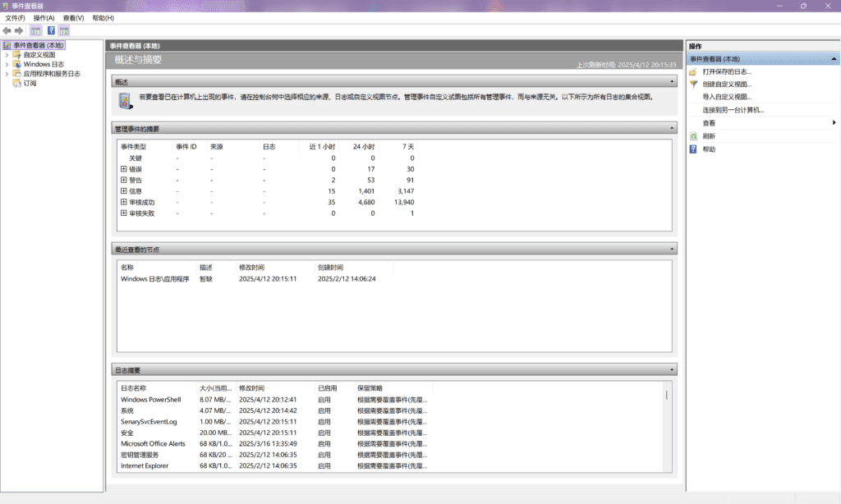
Task: Expand the 错误 event type row
Action: (124, 169)
